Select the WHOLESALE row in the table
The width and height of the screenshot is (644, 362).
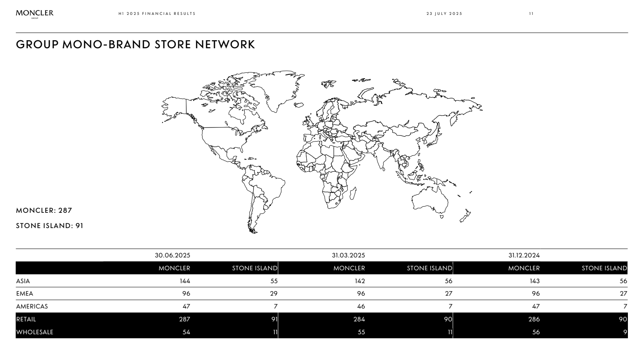(35, 332)
